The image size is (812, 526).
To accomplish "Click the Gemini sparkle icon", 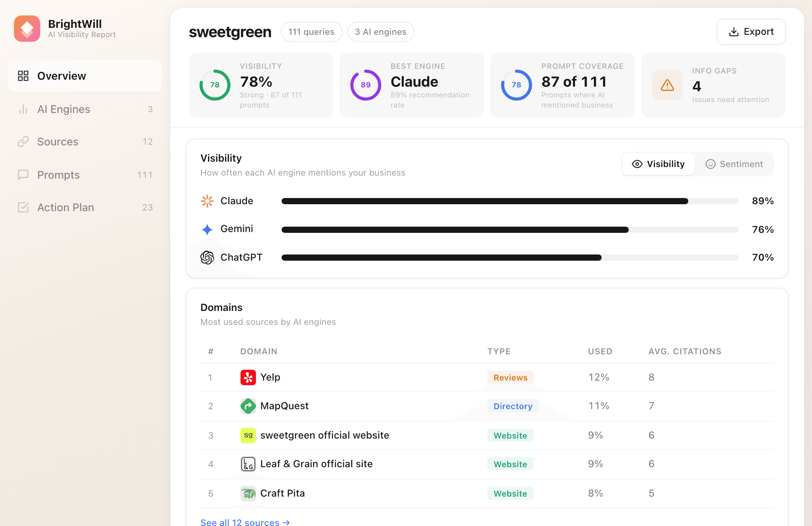I will pos(207,229).
